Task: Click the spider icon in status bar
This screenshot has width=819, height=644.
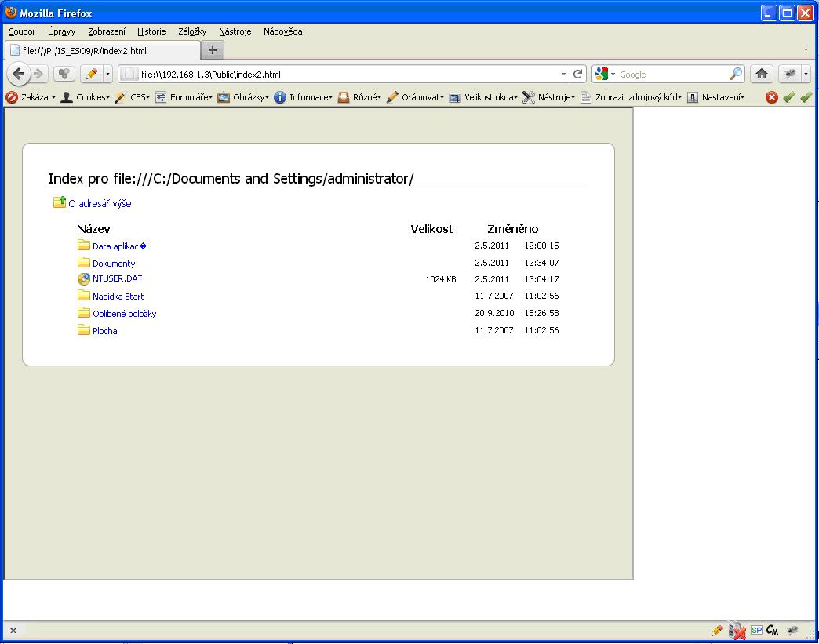Action: [x=792, y=631]
